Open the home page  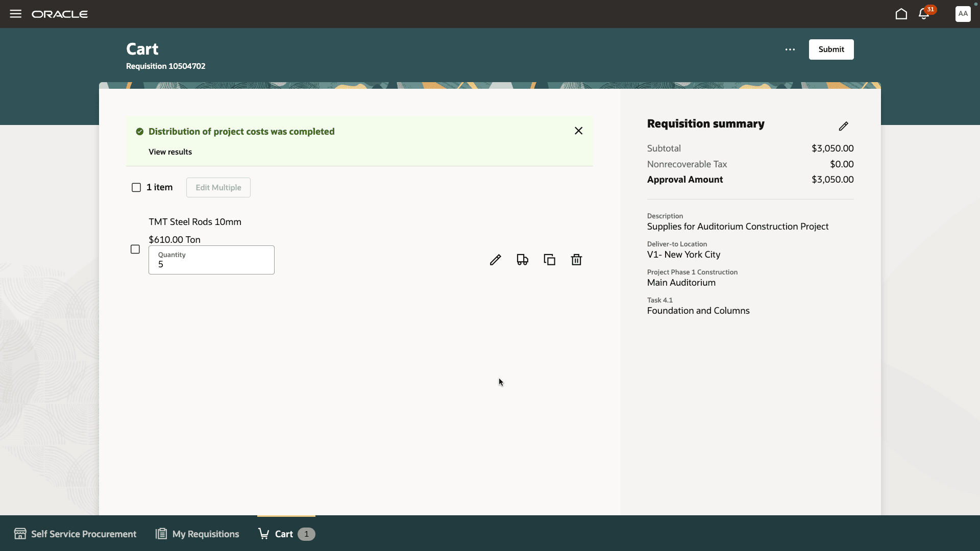(901, 14)
